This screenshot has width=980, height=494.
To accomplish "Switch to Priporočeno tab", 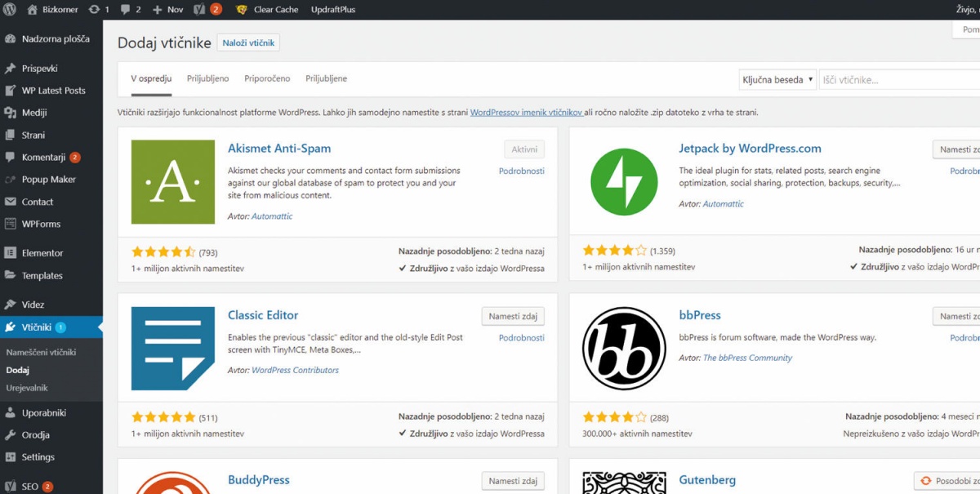I will [267, 78].
